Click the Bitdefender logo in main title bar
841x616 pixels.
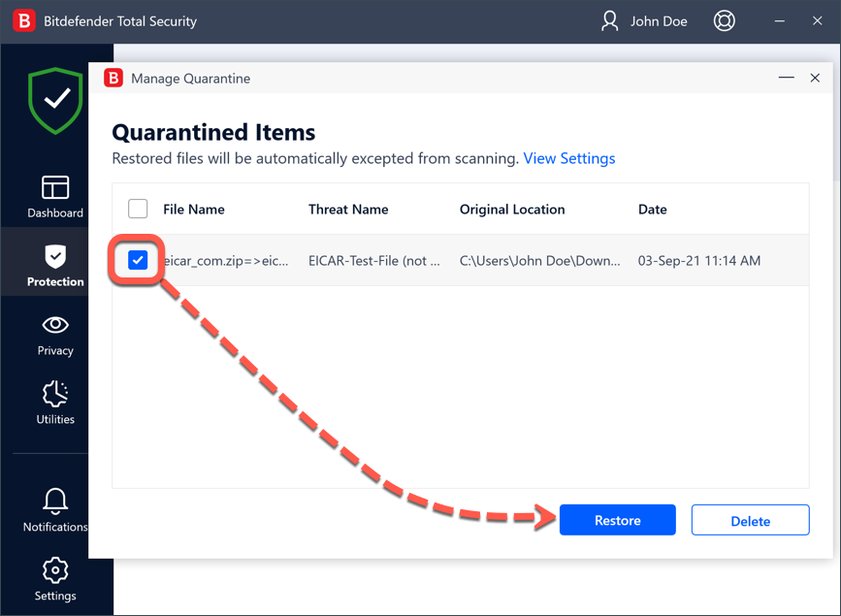23,21
